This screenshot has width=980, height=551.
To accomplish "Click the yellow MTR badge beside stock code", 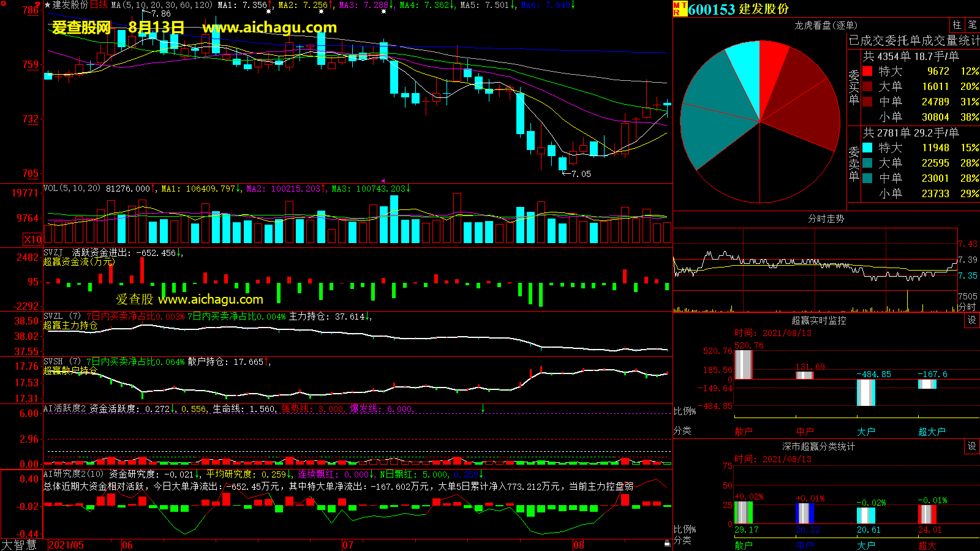I will coord(680,9).
